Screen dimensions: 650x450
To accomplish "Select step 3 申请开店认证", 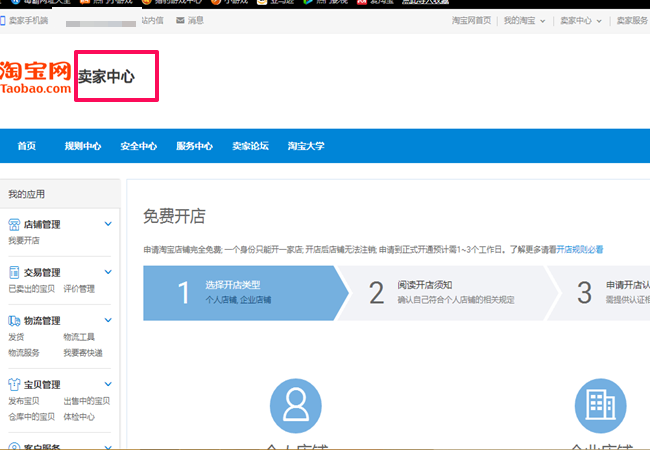I will (601, 293).
